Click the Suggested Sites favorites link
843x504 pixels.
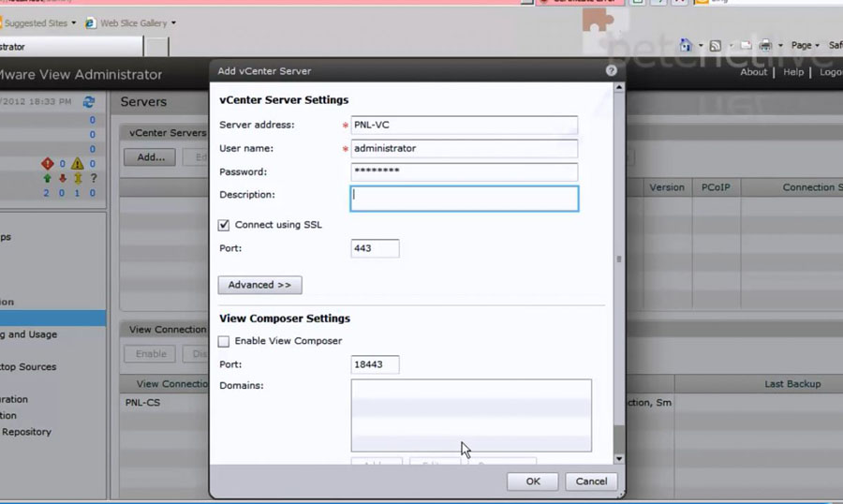[x=36, y=23]
